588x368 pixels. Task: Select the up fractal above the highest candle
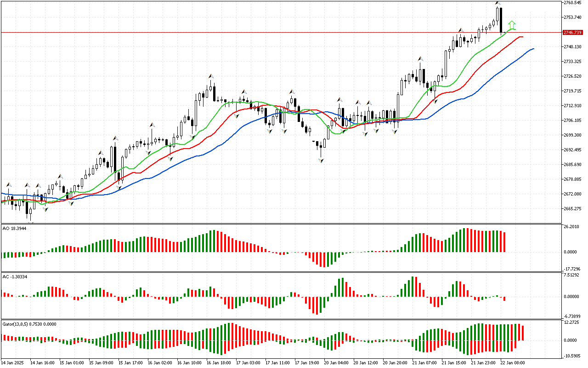[x=498, y=3]
